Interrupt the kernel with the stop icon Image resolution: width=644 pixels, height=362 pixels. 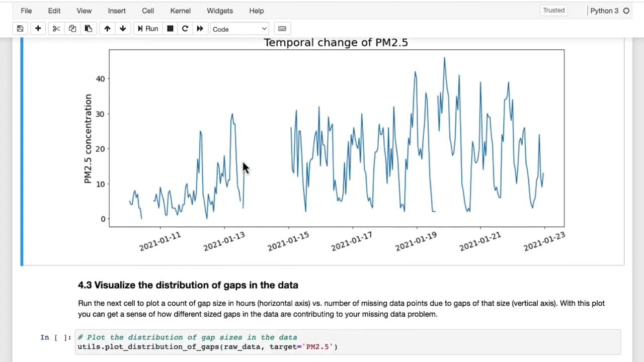coord(170,29)
